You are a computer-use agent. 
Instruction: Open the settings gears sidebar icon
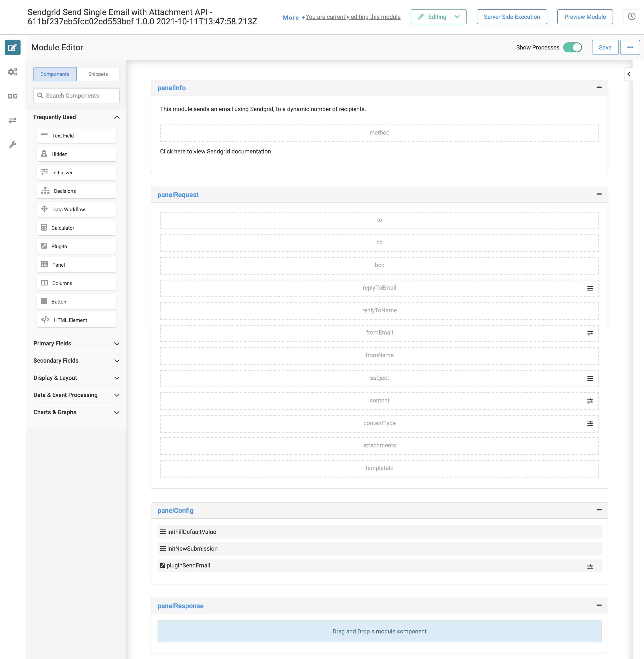point(13,72)
